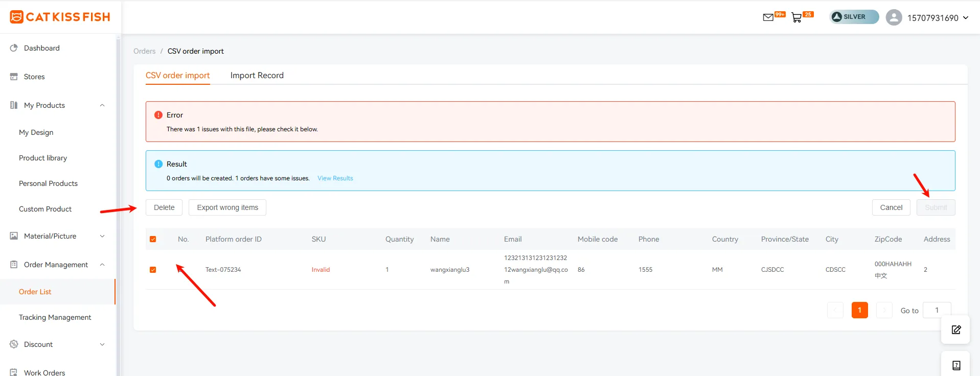Open the View Results link

click(335, 178)
